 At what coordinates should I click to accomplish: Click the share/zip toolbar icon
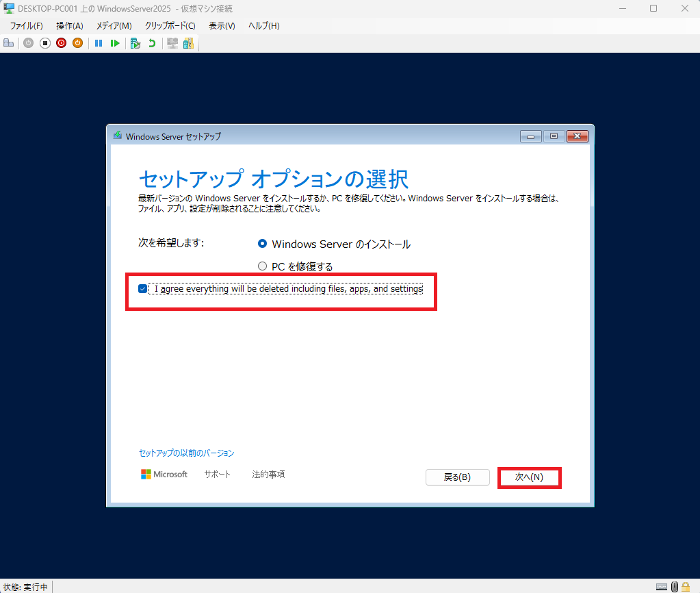coord(188,43)
